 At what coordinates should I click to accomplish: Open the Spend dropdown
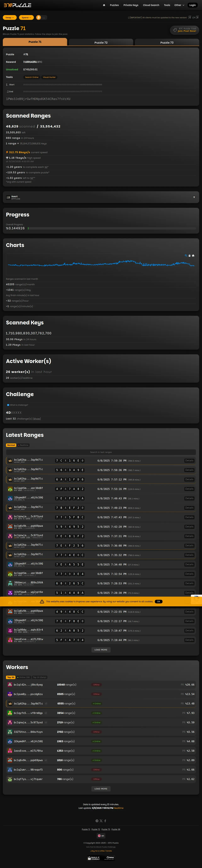pyautogui.click(x=26, y=17)
